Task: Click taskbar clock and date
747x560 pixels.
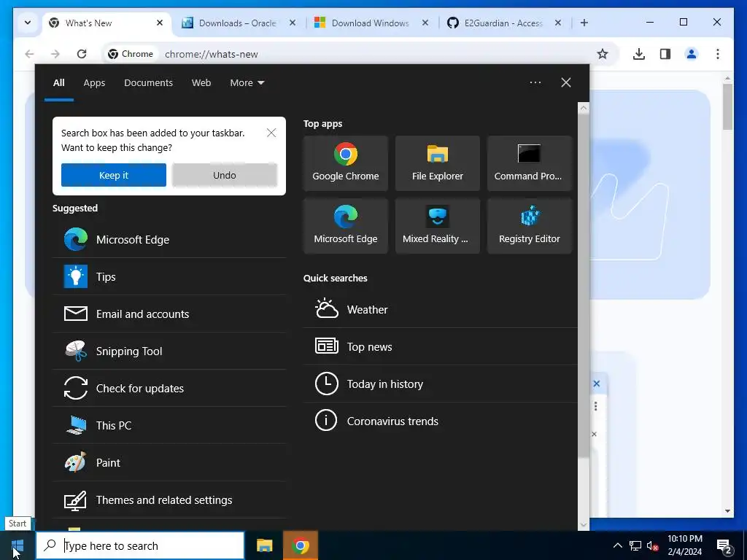Action: [684, 545]
